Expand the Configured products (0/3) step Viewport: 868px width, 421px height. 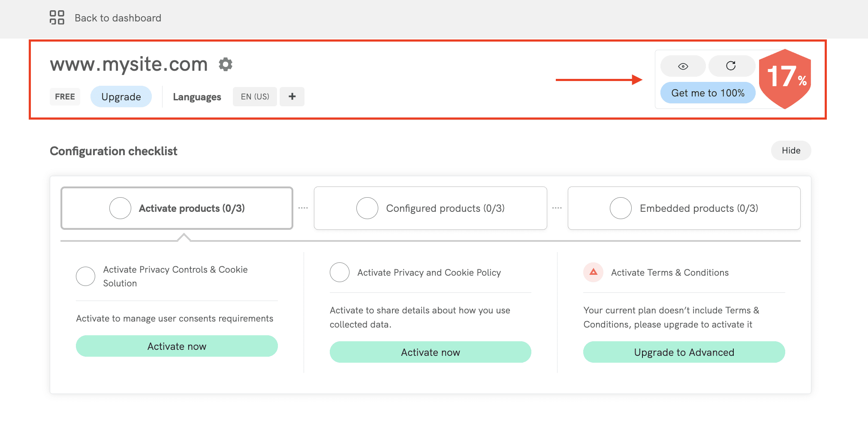click(430, 208)
